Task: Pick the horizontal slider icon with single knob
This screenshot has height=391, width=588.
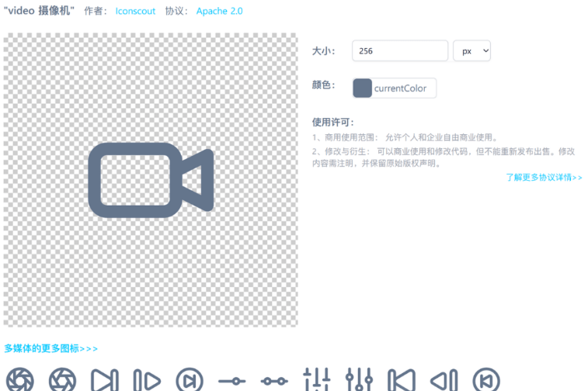Action: (232, 381)
